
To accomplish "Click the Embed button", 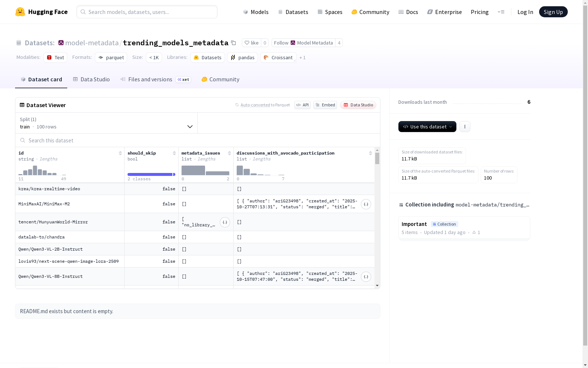I will (325, 105).
